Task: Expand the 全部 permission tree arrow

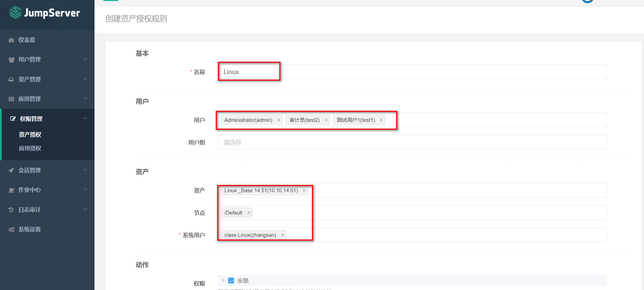Action: pyautogui.click(x=223, y=280)
